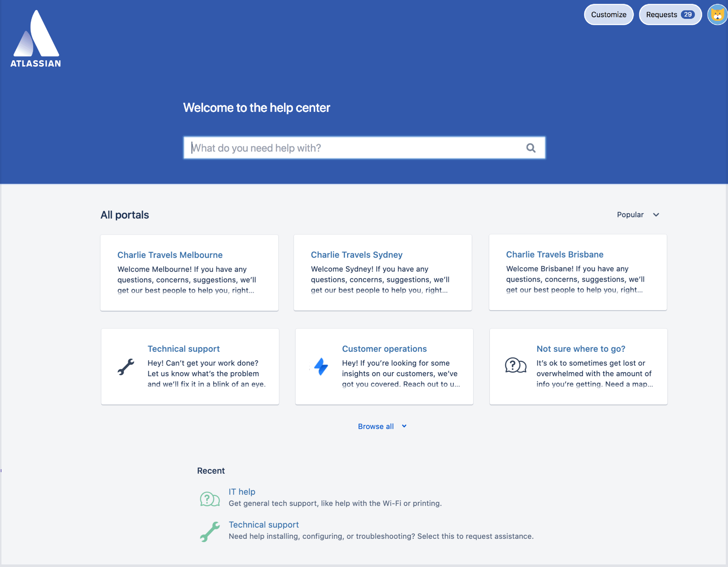Open the Popular portals dropdown
Viewport: 728px width, 567px height.
637,215
